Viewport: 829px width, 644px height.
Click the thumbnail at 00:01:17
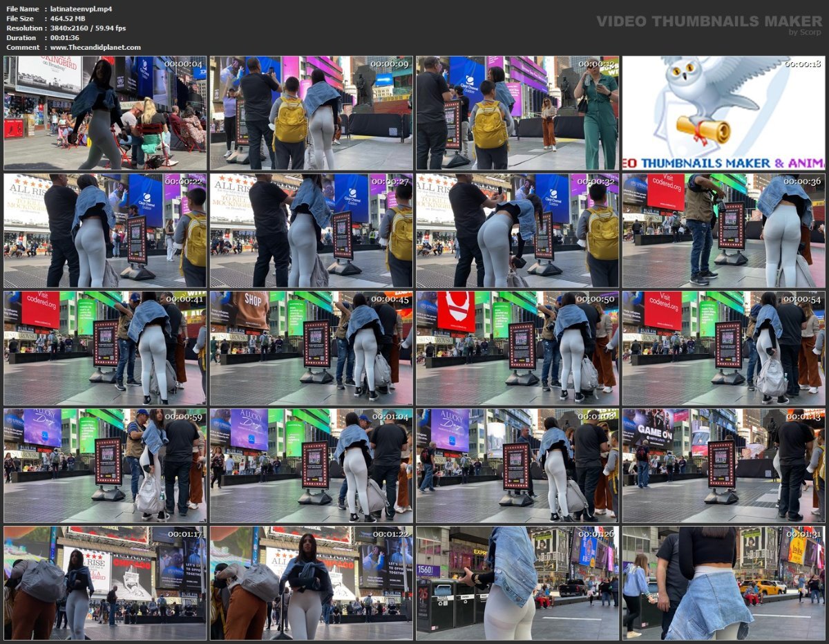click(x=105, y=583)
